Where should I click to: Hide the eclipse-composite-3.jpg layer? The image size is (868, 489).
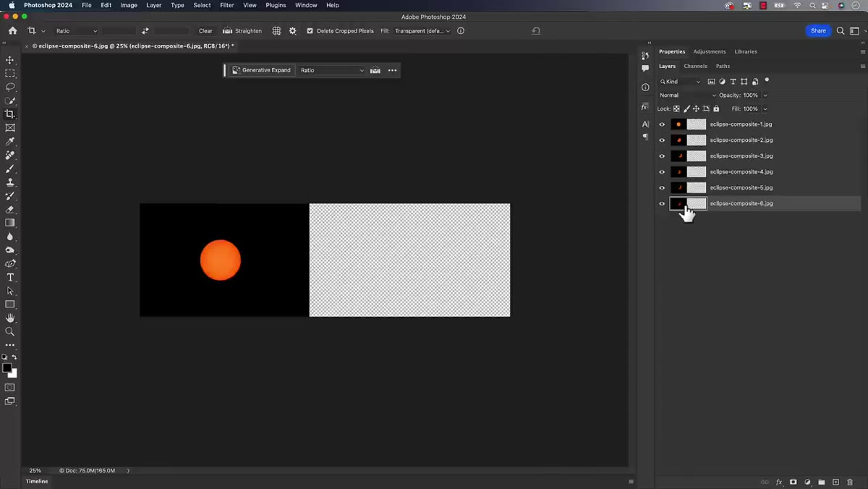[x=662, y=156]
